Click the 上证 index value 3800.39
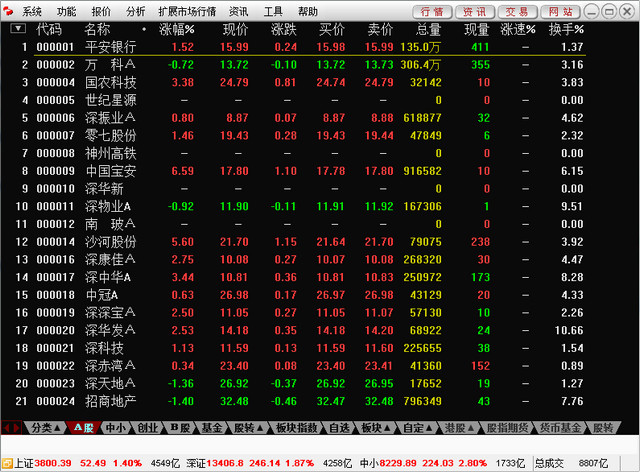Viewport: 640px width, 472px height. coord(53,463)
